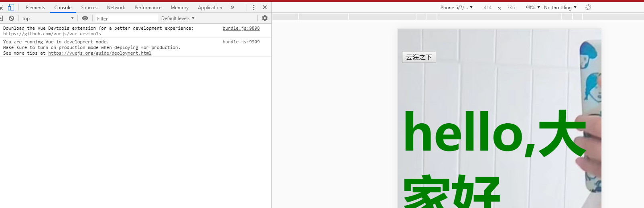
Task: Open the Sources tab
Action: tap(89, 7)
